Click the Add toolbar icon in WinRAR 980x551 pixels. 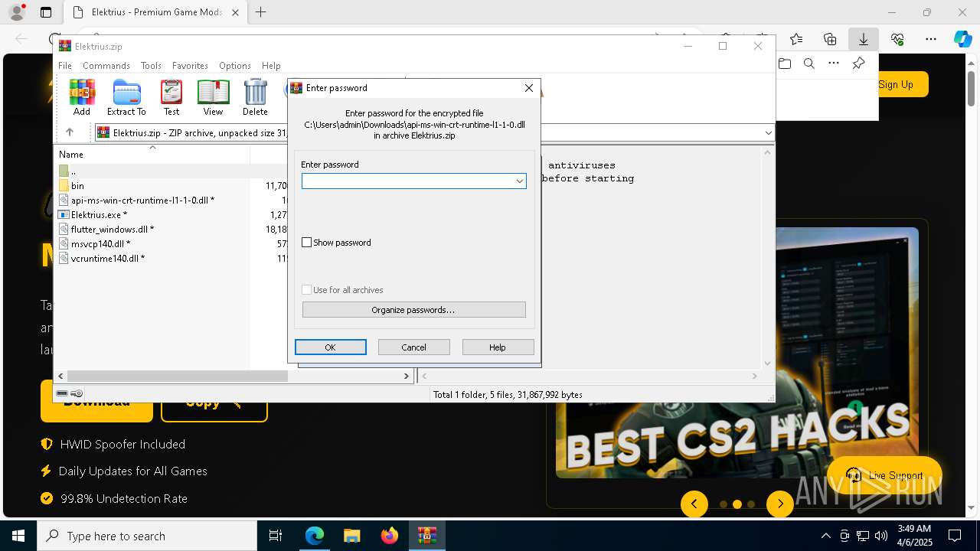82,97
